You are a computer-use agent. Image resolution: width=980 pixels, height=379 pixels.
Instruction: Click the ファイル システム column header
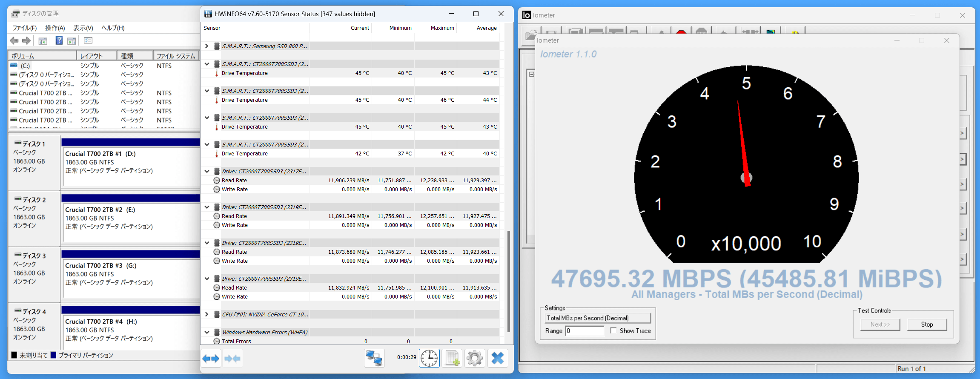pyautogui.click(x=176, y=56)
